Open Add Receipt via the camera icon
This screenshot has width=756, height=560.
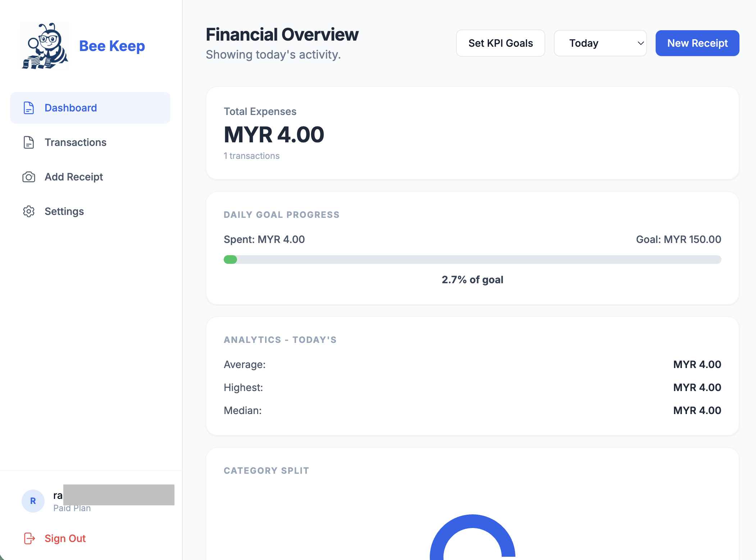click(x=28, y=177)
